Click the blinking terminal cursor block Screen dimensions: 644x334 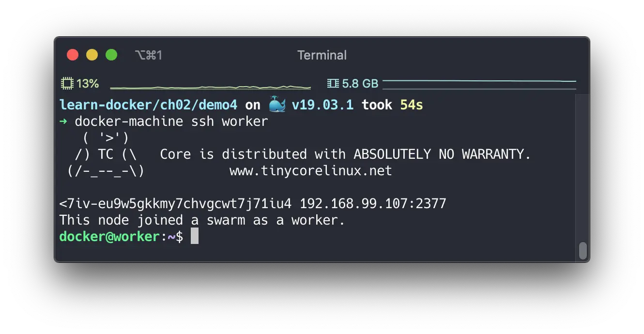point(196,236)
